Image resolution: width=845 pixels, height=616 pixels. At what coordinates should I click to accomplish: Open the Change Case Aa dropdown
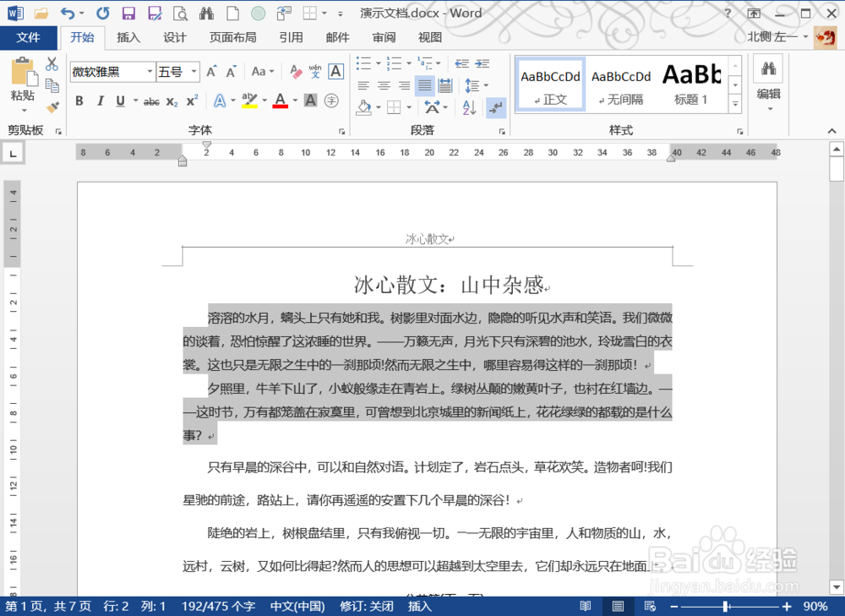[x=263, y=72]
